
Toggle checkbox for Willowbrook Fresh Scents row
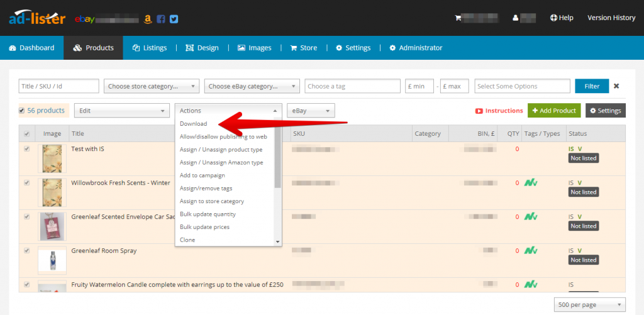tap(26, 183)
